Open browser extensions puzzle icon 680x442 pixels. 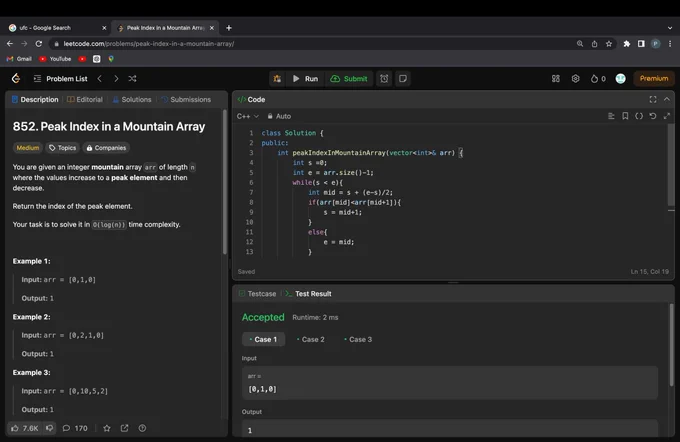tap(627, 44)
